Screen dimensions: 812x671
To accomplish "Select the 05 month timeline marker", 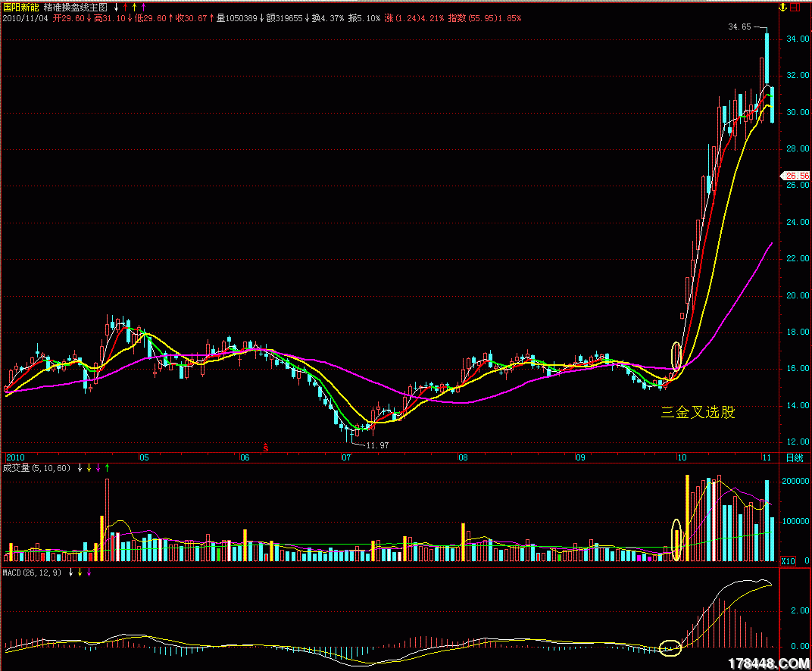I will coord(144,457).
